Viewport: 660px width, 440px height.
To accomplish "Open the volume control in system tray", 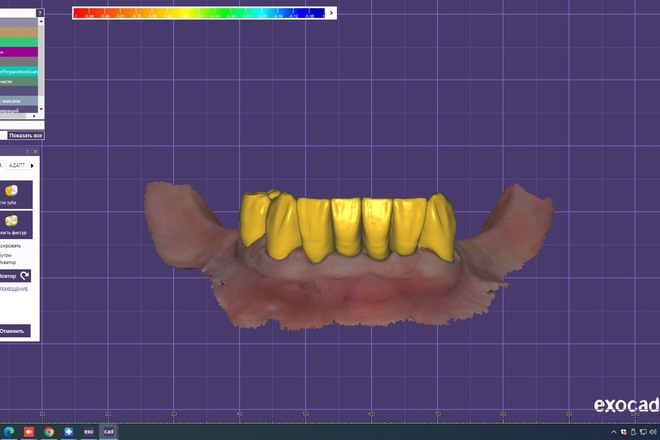I will point(653,432).
